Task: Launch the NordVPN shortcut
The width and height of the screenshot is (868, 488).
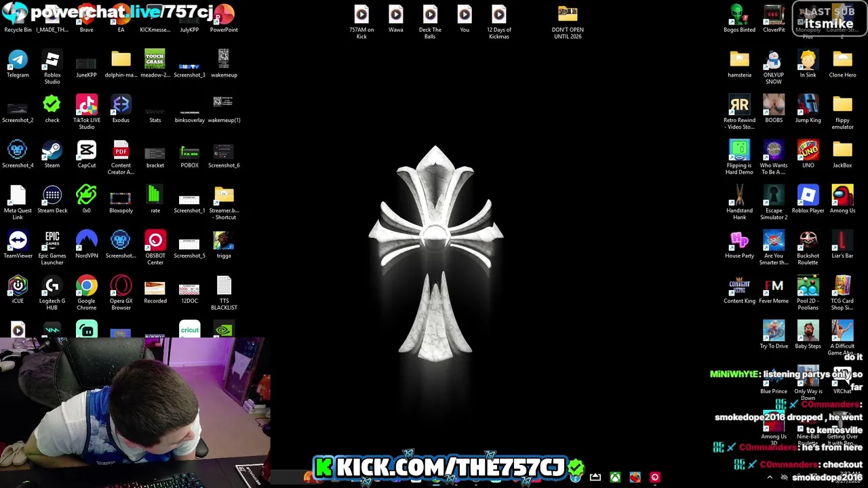Action: [x=86, y=245]
